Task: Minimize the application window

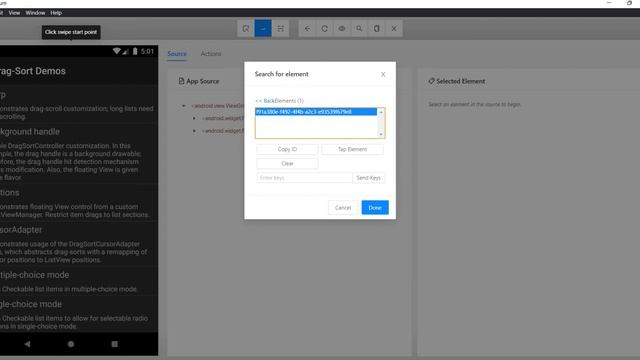Action: 609,3
